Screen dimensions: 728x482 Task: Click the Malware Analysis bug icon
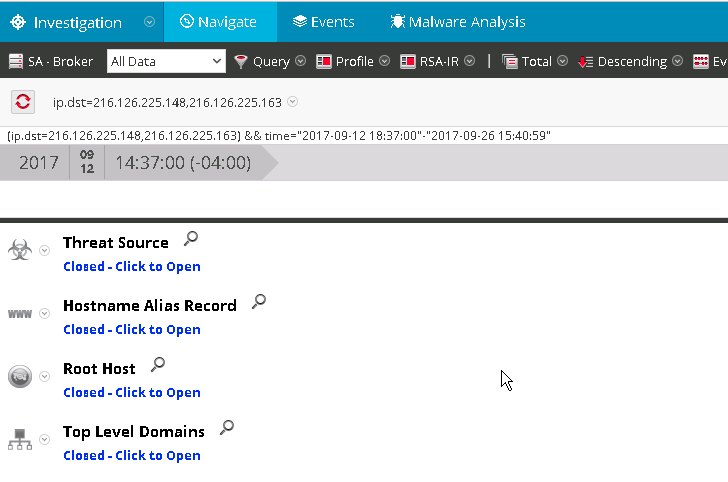tap(397, 21)
